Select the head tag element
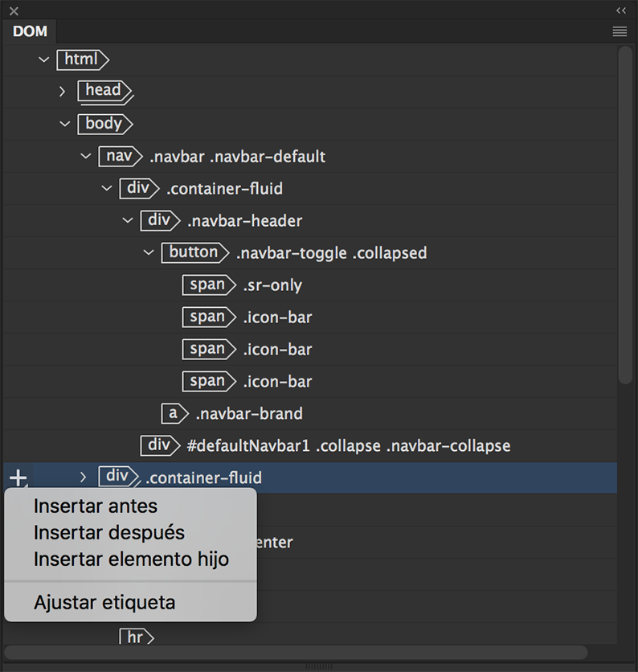This screenshot has width=638, height=672. pos(104,91)
